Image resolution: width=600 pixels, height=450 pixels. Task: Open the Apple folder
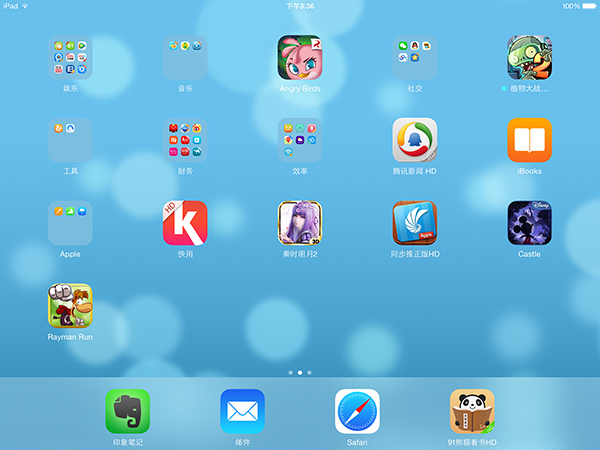70,223
